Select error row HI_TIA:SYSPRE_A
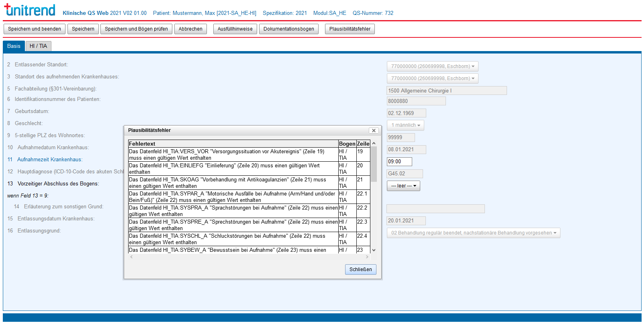This screenshot has width=644, height=325. 249,225
